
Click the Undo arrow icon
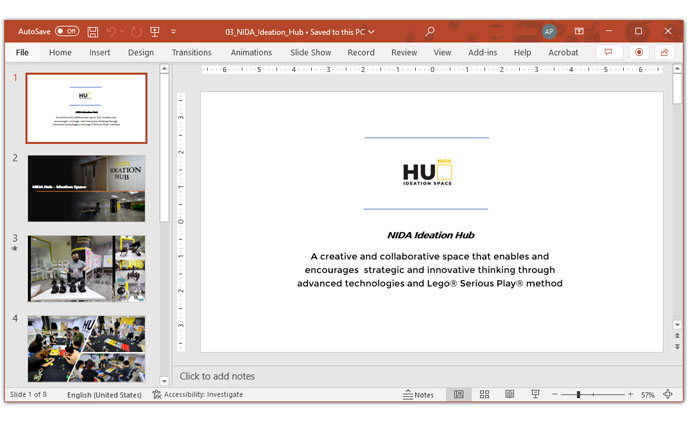(111, 32)
